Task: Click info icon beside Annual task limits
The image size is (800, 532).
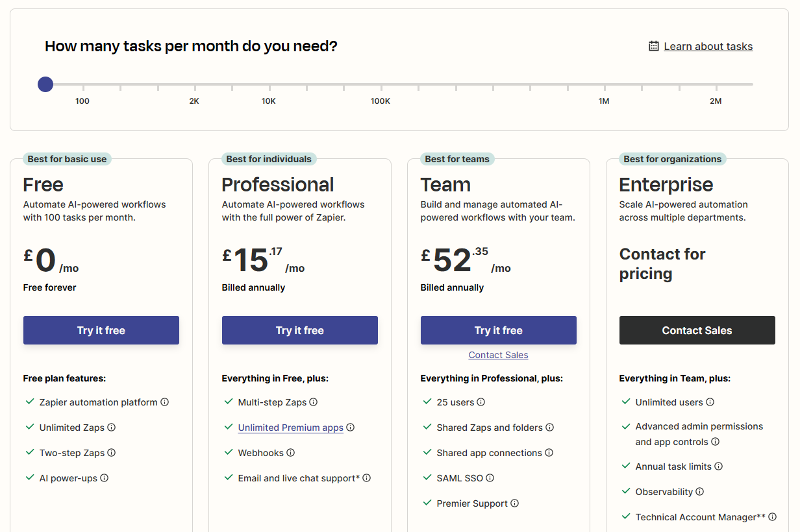Action: point(718,466)
